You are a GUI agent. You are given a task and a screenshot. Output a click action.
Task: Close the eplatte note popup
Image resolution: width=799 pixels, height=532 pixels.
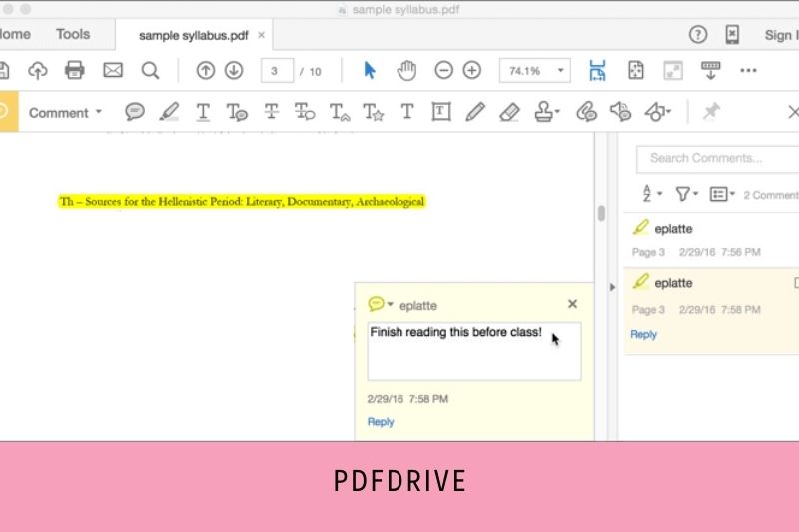[572, 304]
